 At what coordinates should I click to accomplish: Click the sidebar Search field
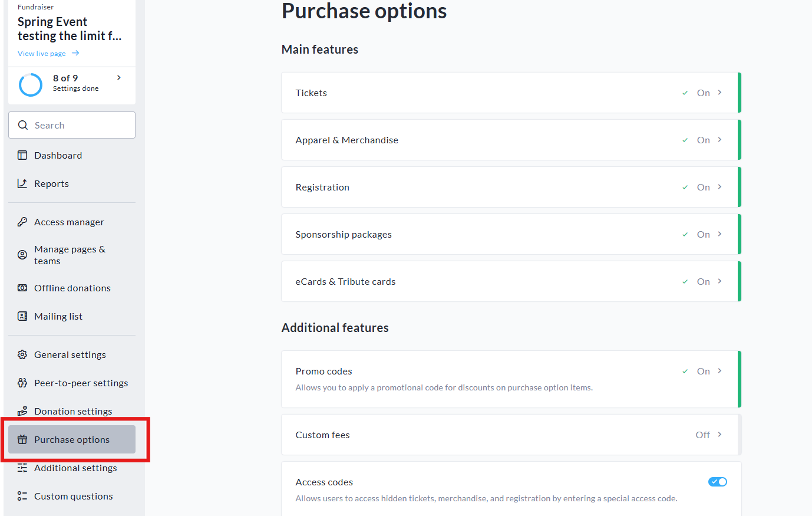click(x=72, y=125)
